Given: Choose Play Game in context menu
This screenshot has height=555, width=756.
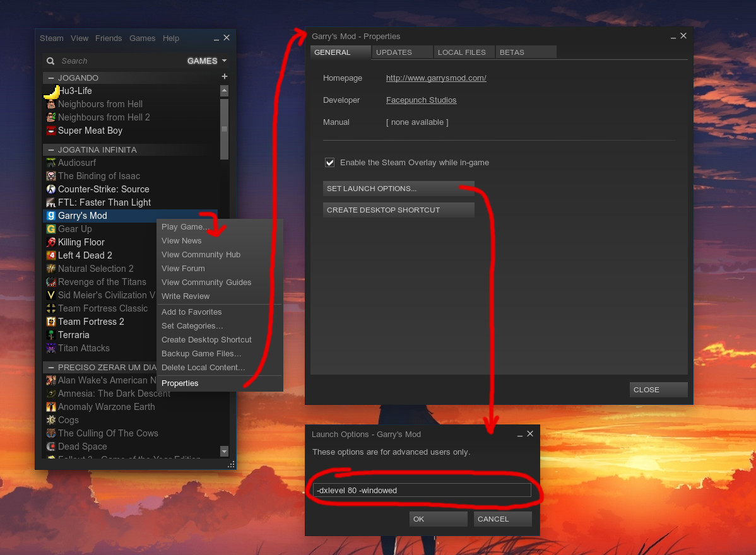Looking at the screenshot, I should tap(220, 227).
